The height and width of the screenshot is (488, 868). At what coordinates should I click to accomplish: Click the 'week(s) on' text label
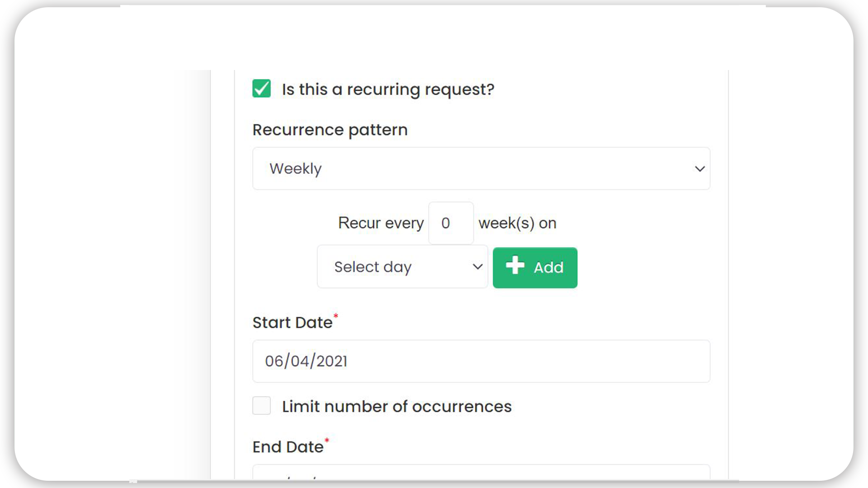(x=517, y=223)
